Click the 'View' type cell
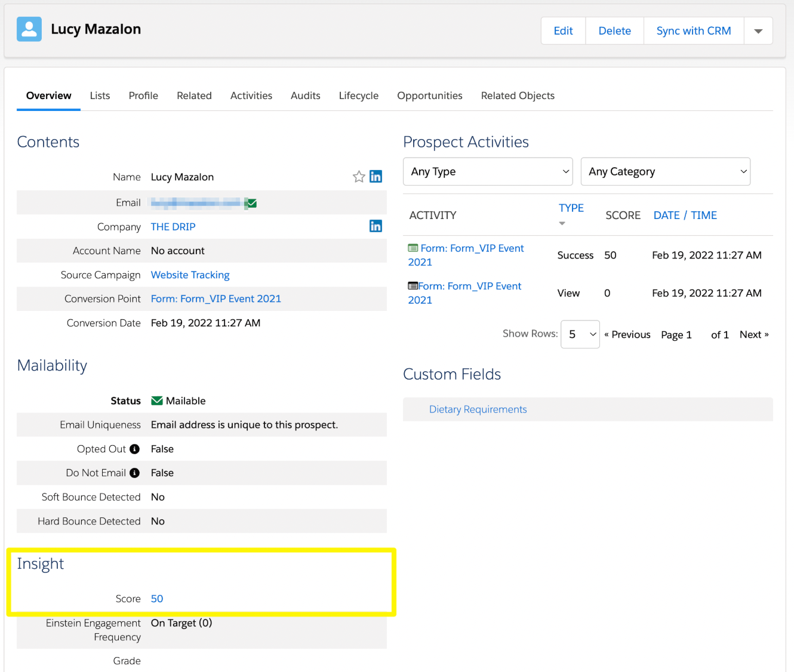Viewport: 794px width, 672px height. pos(568,294)
